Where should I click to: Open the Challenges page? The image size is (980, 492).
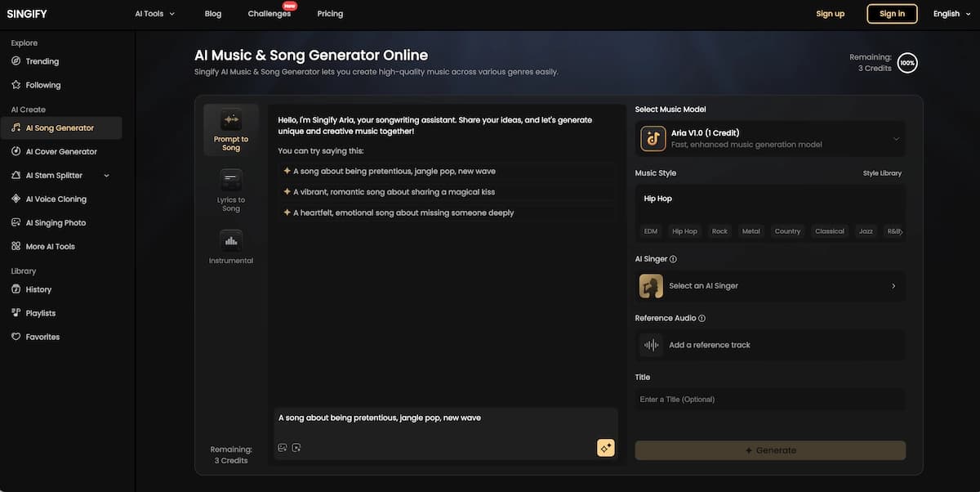click(x=269, y=14)
